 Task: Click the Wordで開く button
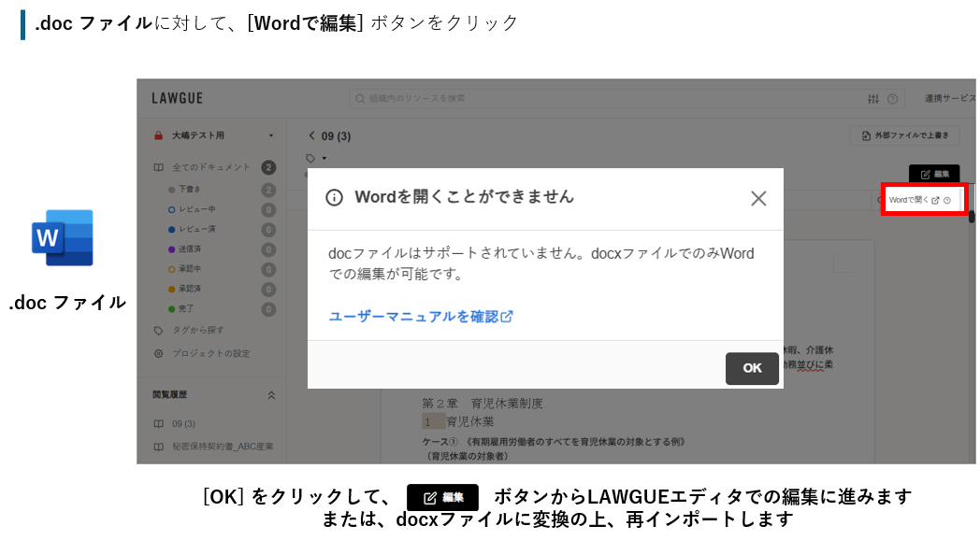[x=913, y=200]
